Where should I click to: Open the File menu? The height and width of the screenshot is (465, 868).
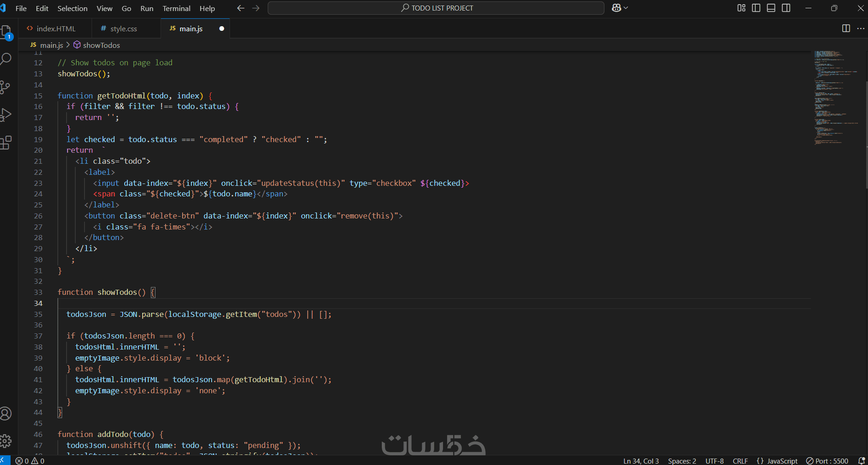coord(21,8)
